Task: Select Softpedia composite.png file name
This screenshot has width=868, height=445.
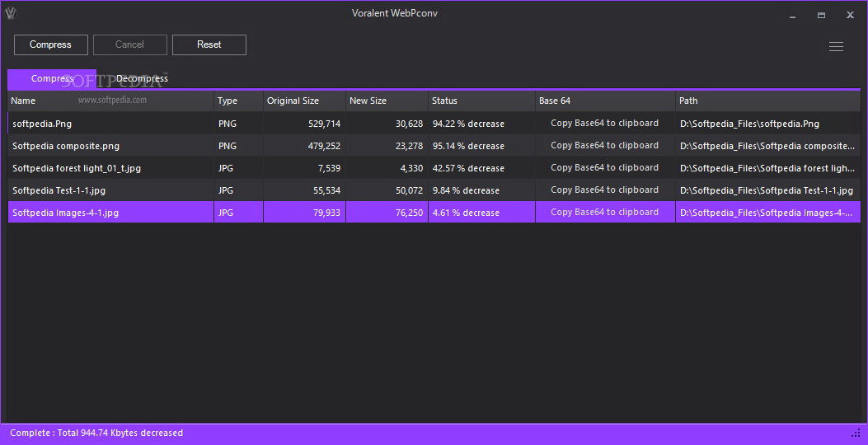Action: [66, 146]
